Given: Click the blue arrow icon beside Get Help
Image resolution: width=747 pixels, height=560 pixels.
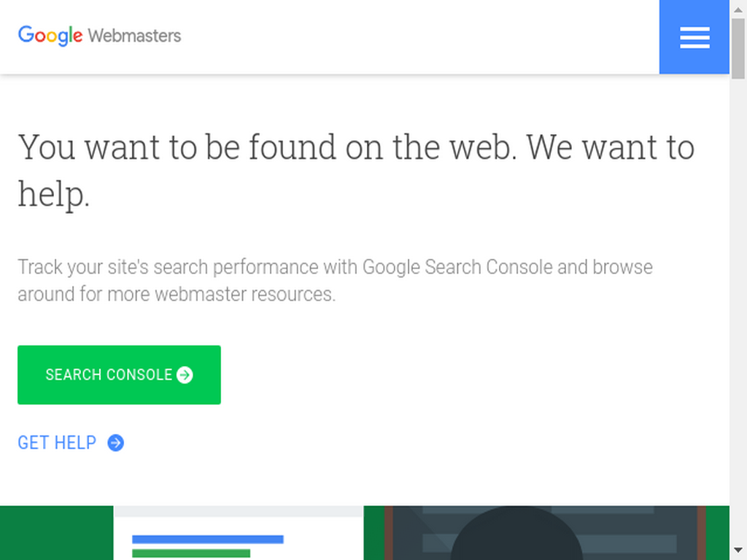Looking at the screenshot, I should (x=115, y=443).
